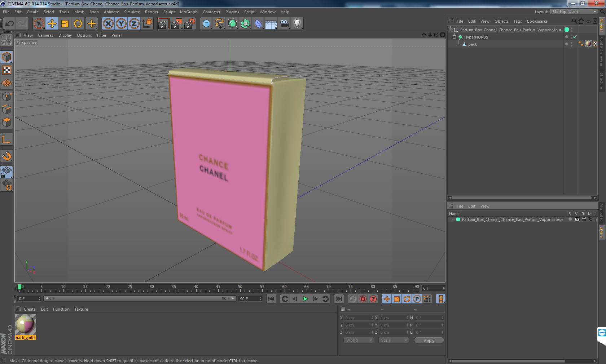606x364 pixels.
Task: Switch to Model mode
Action: tap(6, 57)
